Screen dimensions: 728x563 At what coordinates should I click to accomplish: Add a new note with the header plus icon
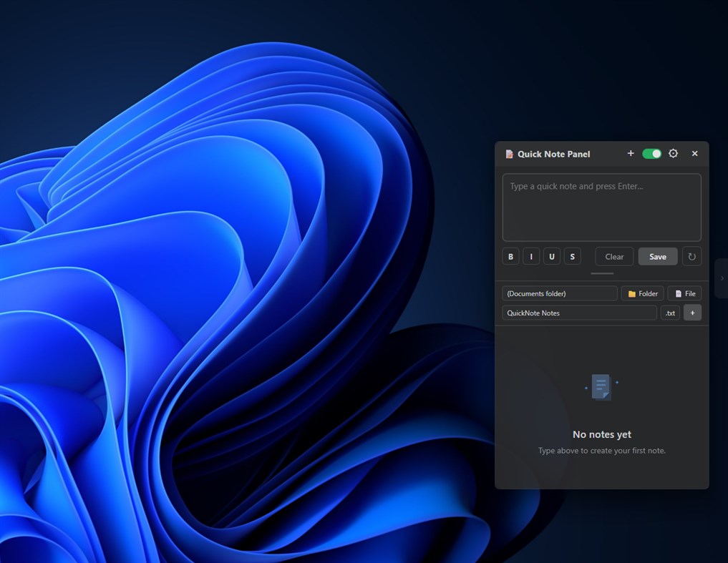coord(631,153)
